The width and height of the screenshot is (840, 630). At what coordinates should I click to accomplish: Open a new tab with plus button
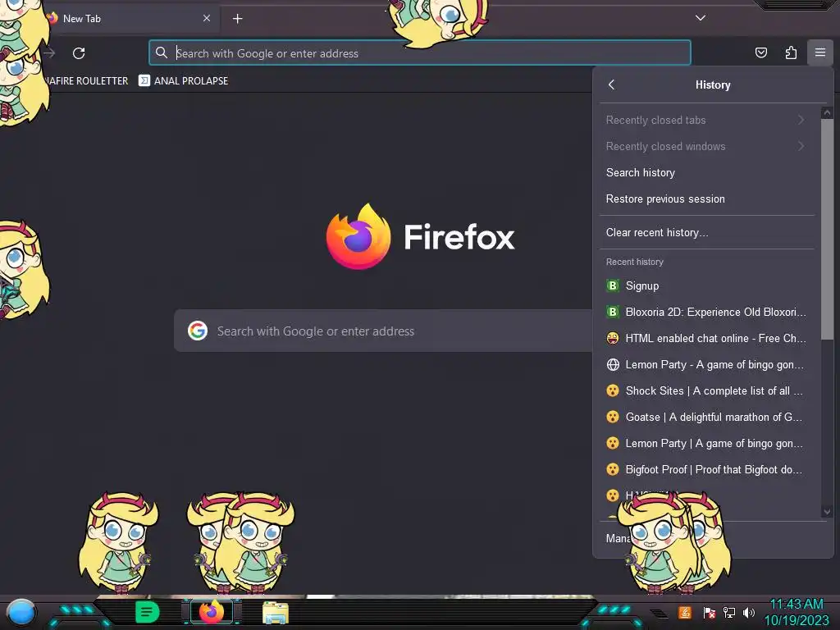point(237,19)
